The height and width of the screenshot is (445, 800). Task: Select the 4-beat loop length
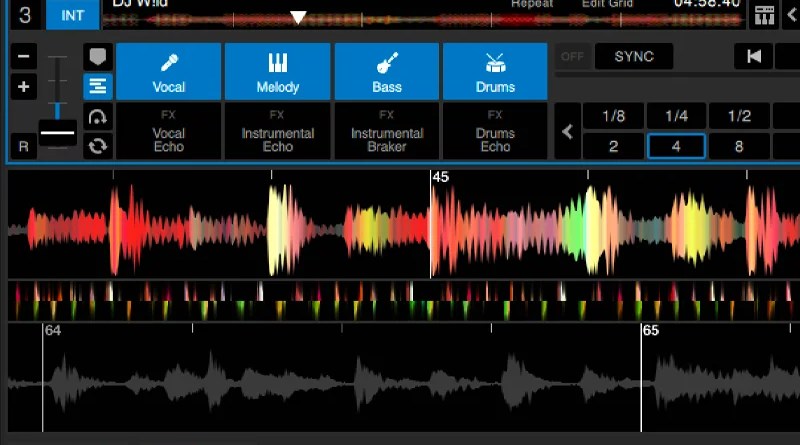click(x=677, y=146)
